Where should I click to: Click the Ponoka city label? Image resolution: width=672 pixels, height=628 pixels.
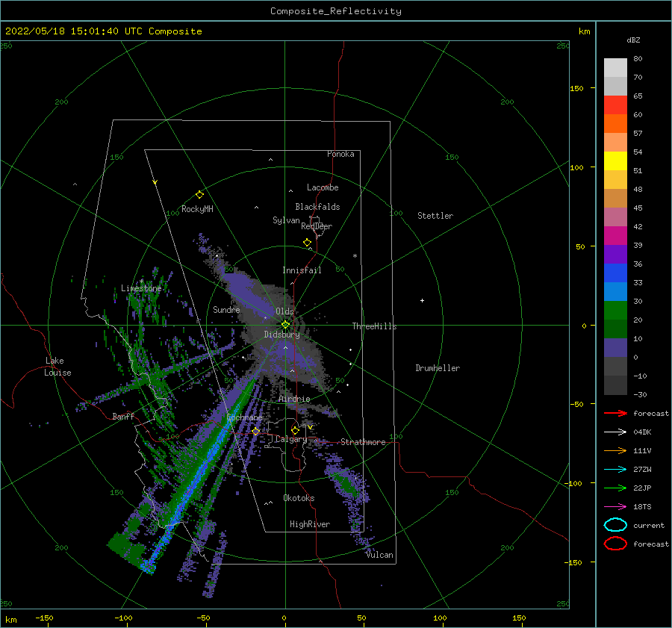coord(340,154)
